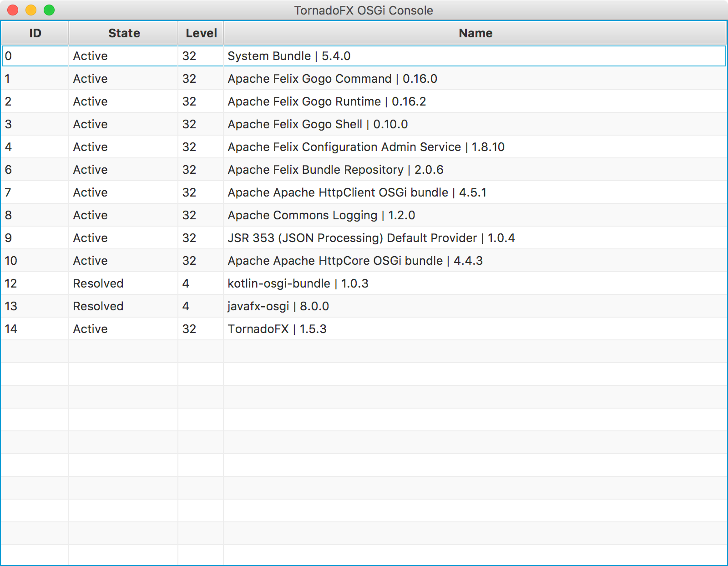Sort by the State column header
728x566 pixels.
click(x=124, y=33)
